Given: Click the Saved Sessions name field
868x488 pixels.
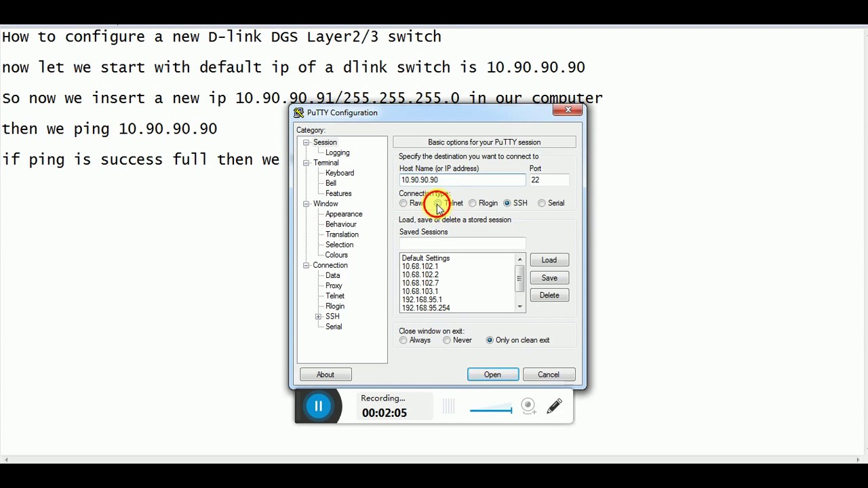Looking at the screenshot, I should tap(462, 243).
